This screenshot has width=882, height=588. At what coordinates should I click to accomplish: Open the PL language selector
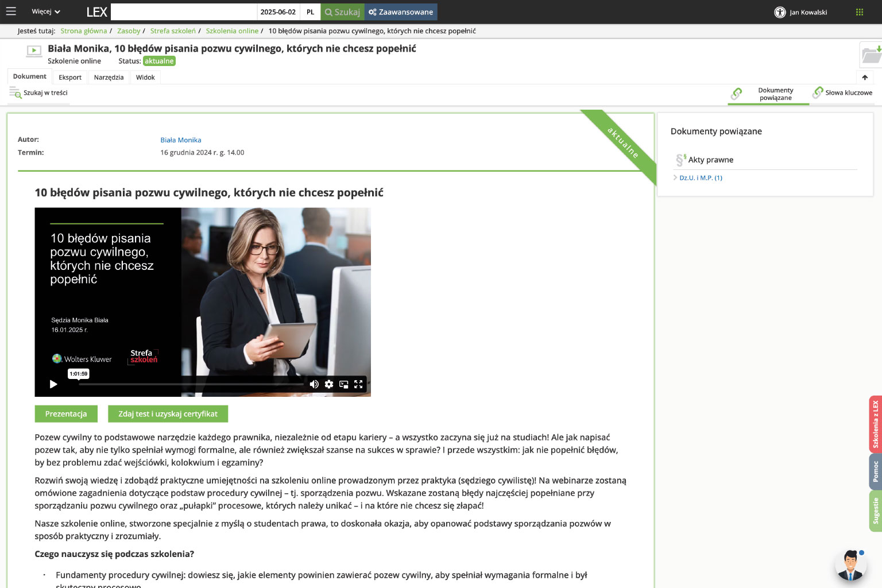pos(310,12)
